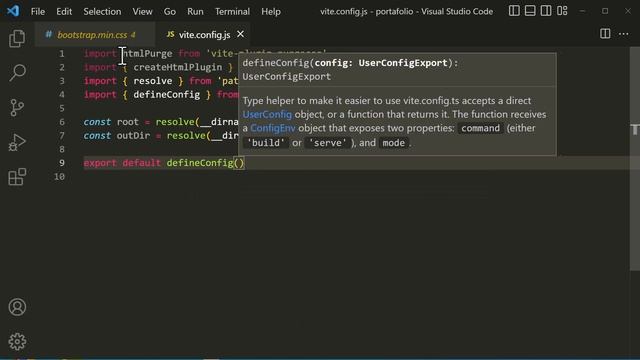
Task: Click createHtmlPlugin on line 2
Action: click(x=178, y=67)
